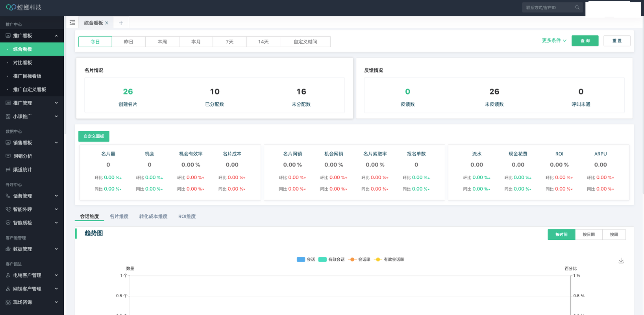Screen dimensions: 644x315
Task: Click the 推广管理 sidebar icon
Action: coord(8,103)
